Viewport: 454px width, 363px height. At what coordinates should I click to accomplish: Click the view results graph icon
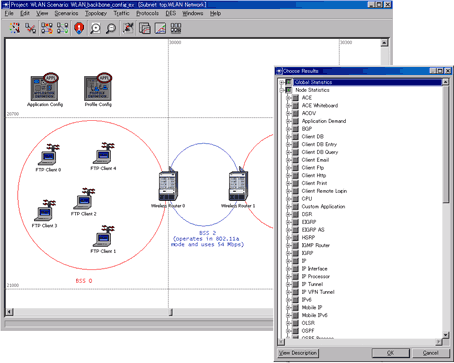coord(145,28)
